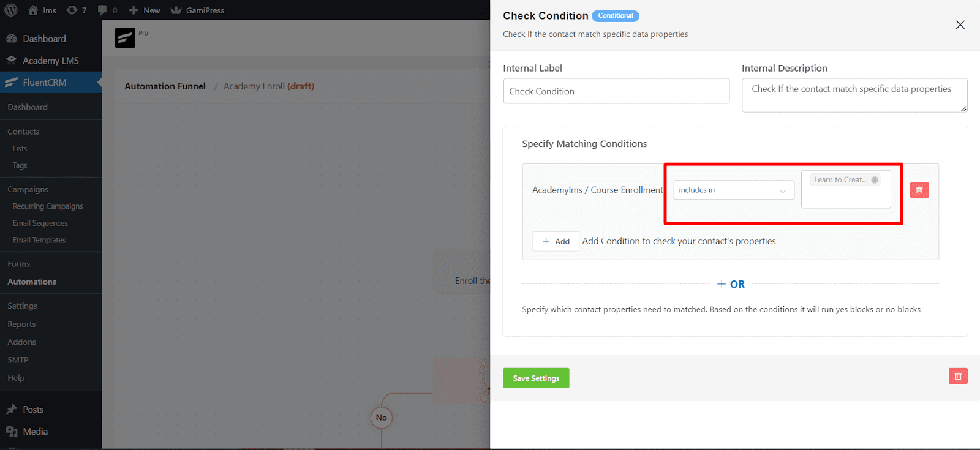This screenshot has width=980, height=450.
Task: Click the trash icon beside Save Settings
Action: coord(957,376)
